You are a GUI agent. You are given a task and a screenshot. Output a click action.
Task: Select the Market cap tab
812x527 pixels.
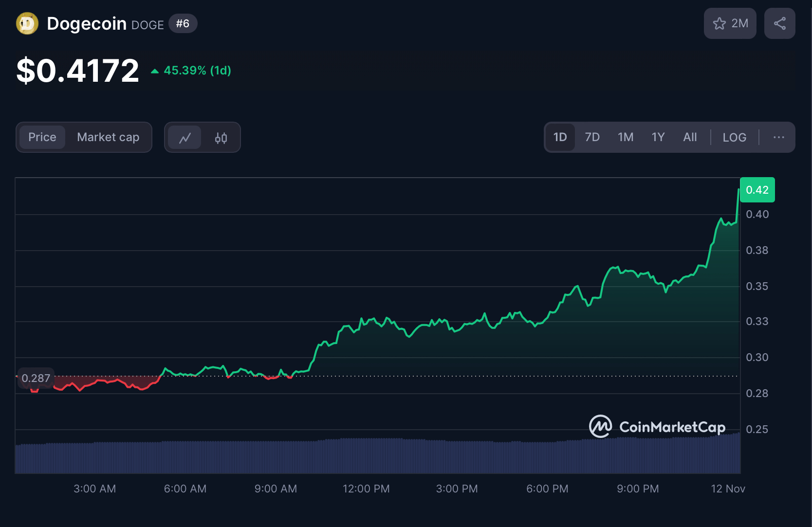point(108,137)
